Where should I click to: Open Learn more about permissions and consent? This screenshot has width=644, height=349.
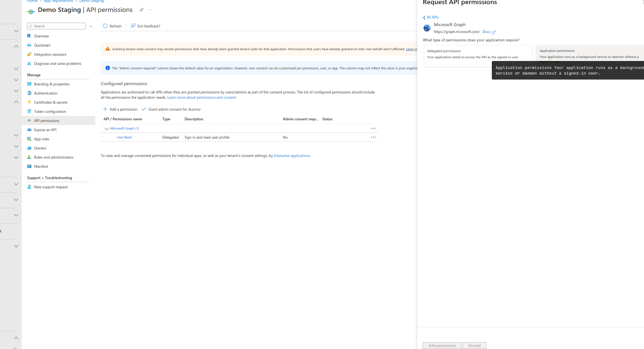click(202, 98)
